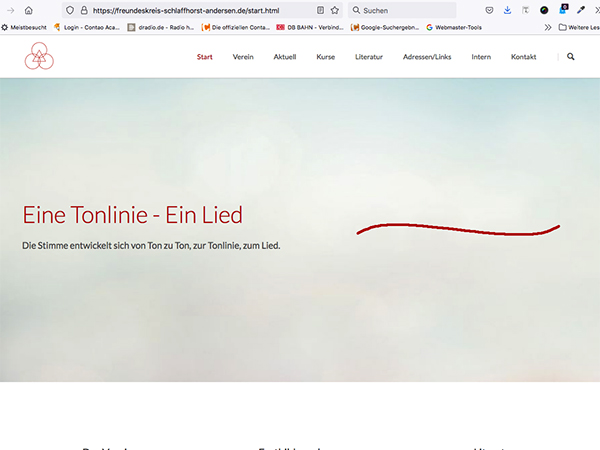Open the downloads arrow icon

[507, 10]
